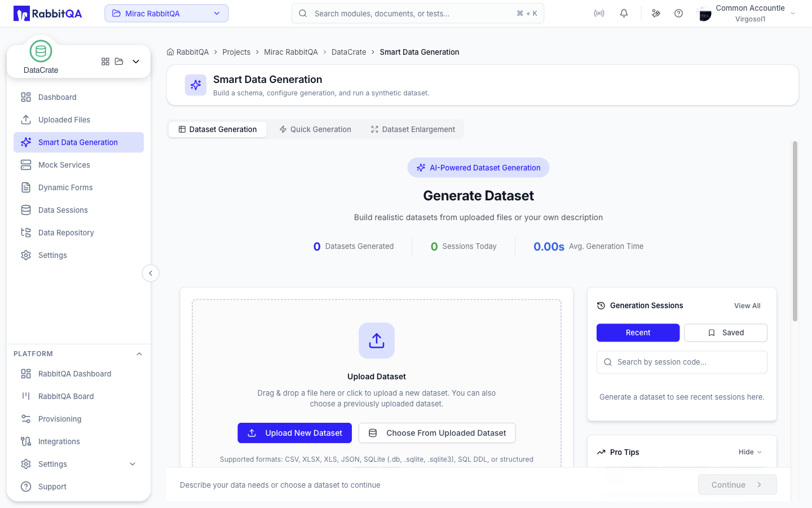Viewport: 812px width, 508px height.
Task: Click the Search by session code field
Action: (682, 362)
